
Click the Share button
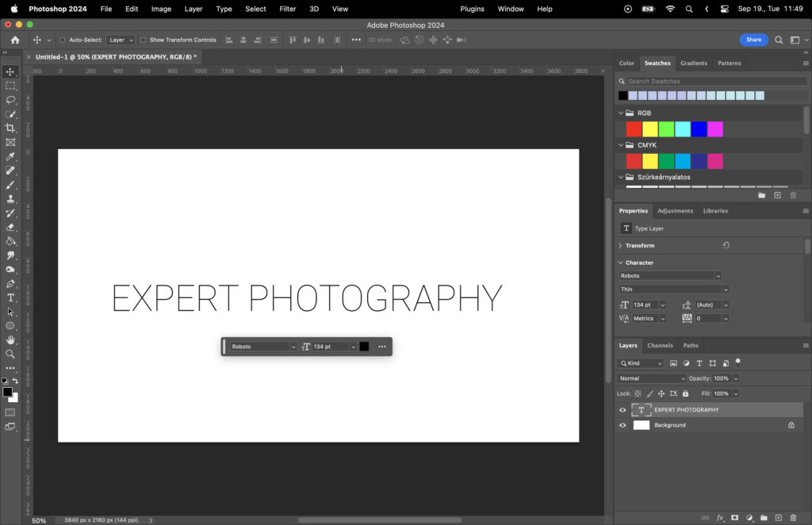pos(753,39)
